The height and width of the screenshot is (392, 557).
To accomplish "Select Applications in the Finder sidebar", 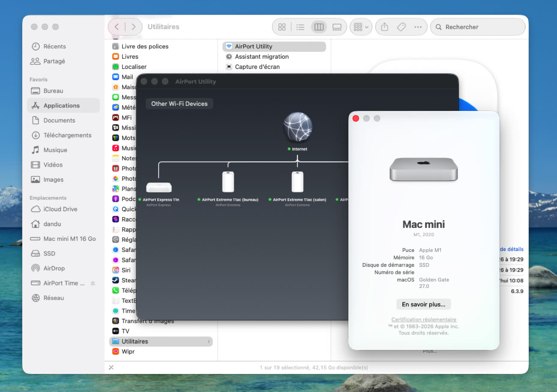I will point(63,105).
